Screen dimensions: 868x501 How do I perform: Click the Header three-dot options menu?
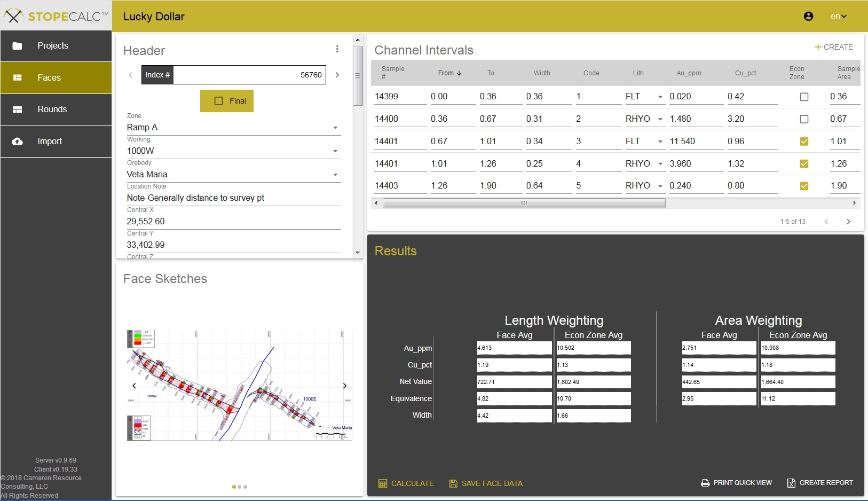337,49
